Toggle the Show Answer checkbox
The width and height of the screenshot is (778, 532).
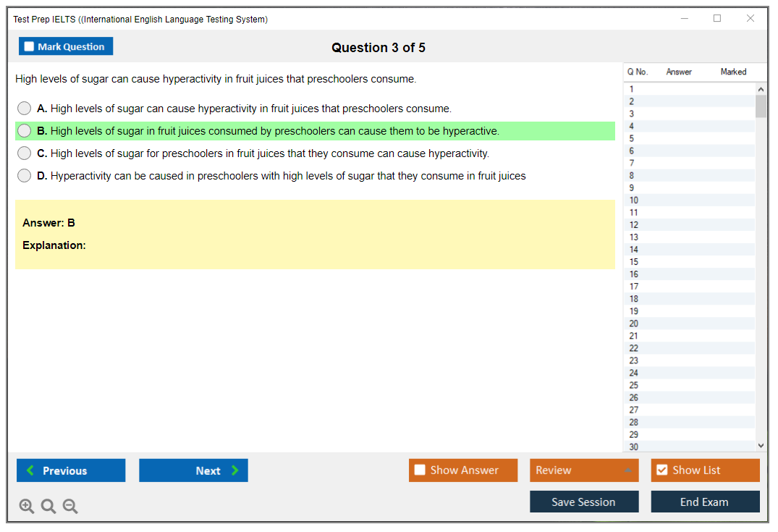click(420, 470)
